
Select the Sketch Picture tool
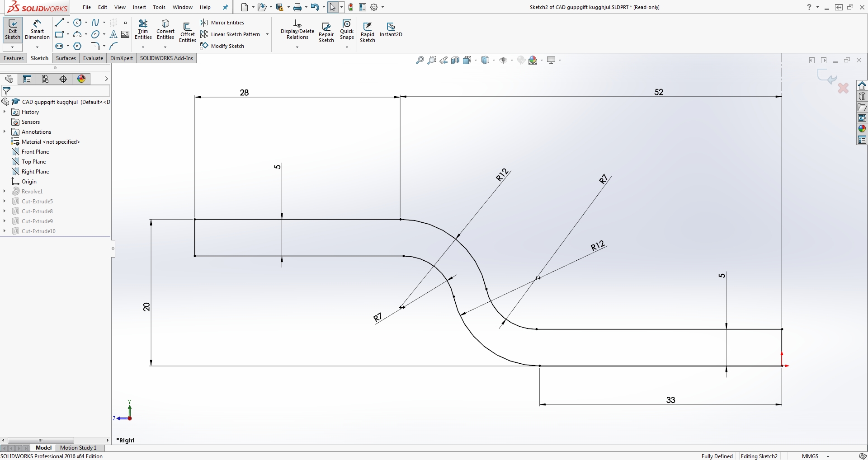coord(125,34)
